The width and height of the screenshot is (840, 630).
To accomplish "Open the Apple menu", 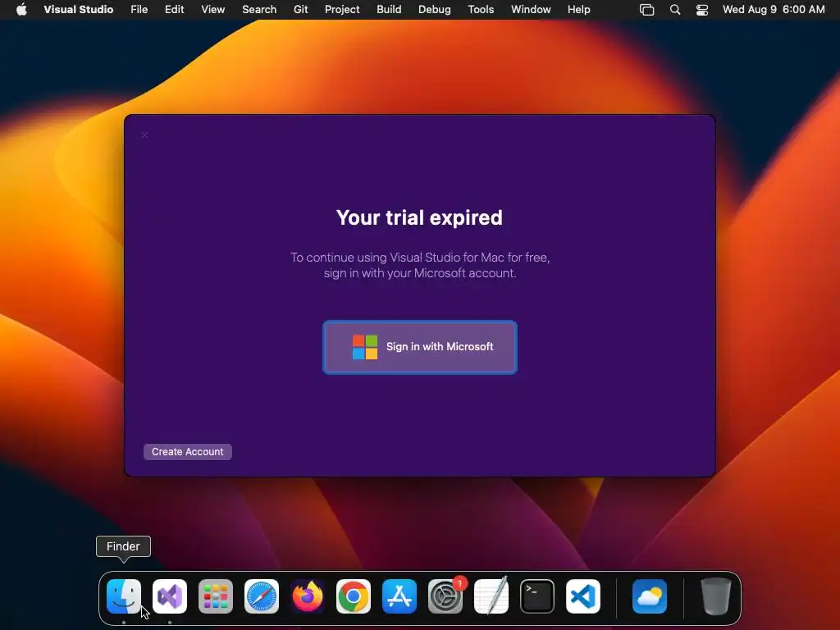I will coord(21,10).
